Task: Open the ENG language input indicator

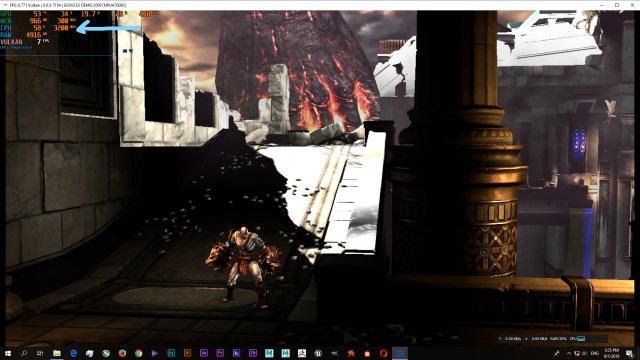Action: click(595, 353)
